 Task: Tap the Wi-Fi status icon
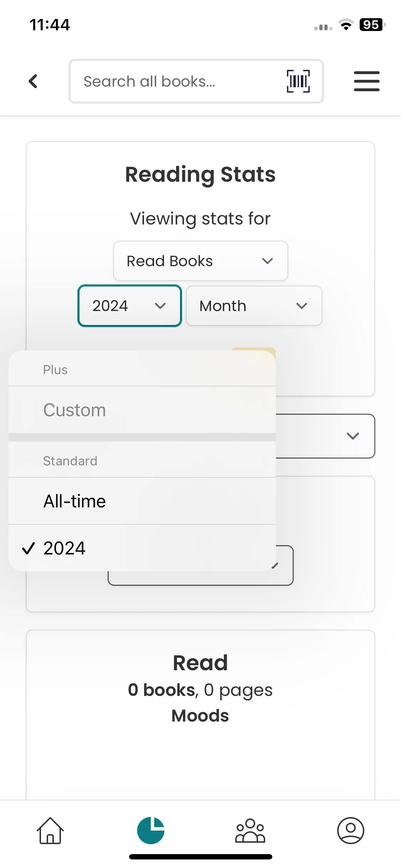pos(346,25)
